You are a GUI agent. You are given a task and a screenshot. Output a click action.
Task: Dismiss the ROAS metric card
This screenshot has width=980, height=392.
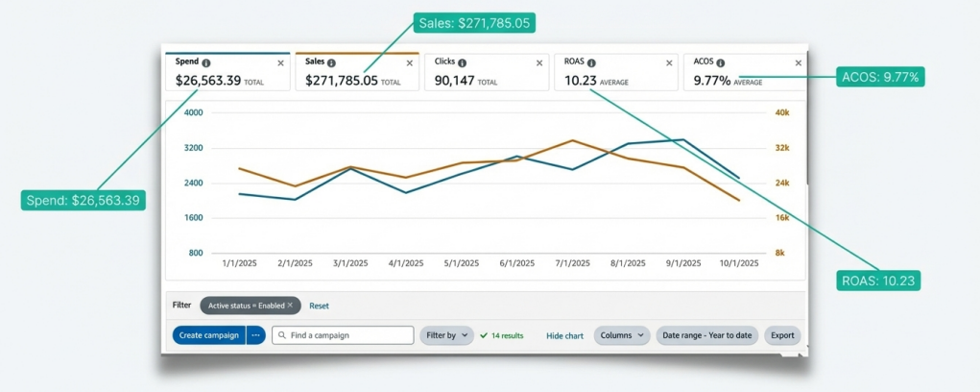(x=669, y=63)
